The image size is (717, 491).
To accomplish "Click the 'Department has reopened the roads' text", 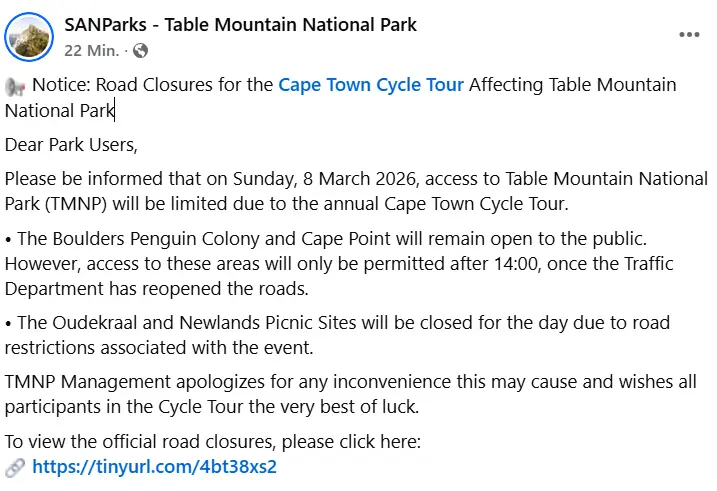I will pos(156,289).
